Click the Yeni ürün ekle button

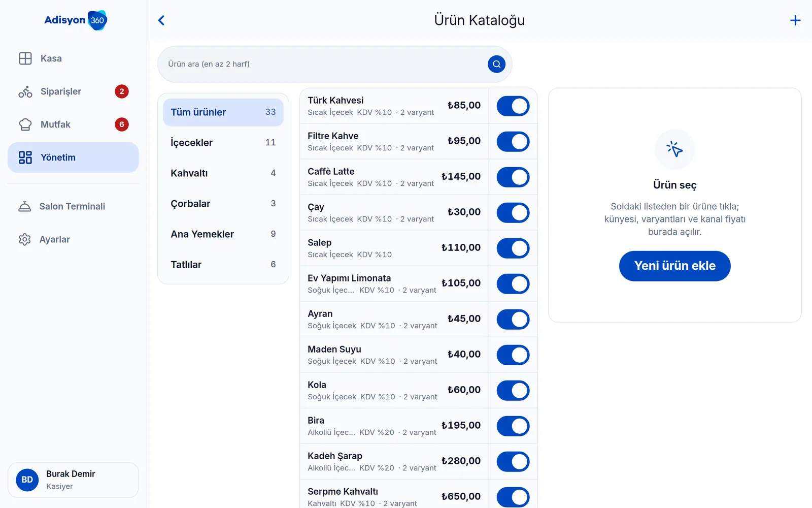674,266
